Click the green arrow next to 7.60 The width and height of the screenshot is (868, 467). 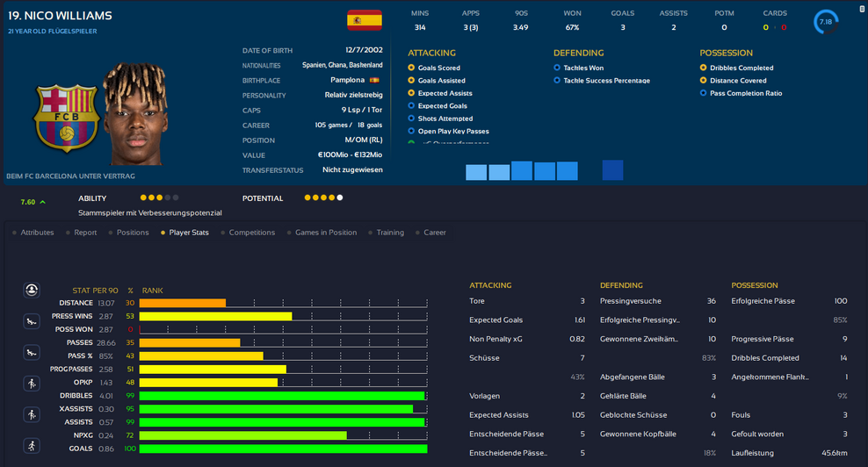click(43, 202)
